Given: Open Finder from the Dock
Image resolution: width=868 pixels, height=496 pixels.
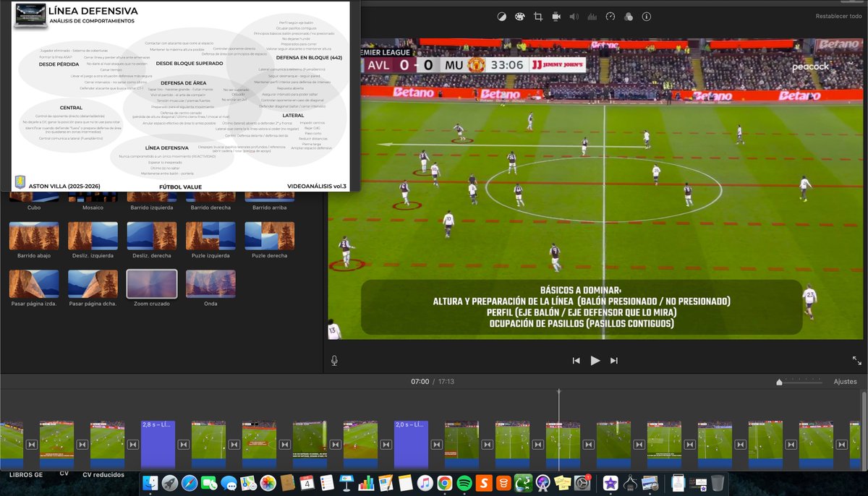Looking at the screenshot, I should [x=150, y=482].
